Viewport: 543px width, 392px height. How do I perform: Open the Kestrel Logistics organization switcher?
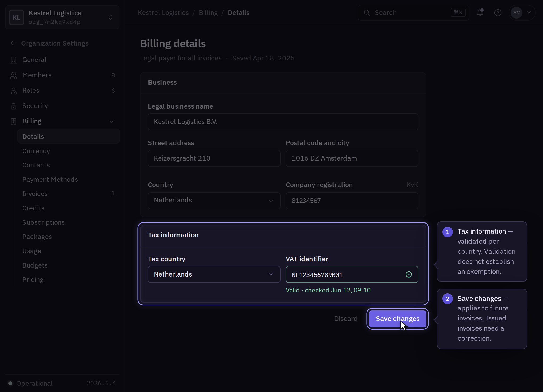pos(62,17)
